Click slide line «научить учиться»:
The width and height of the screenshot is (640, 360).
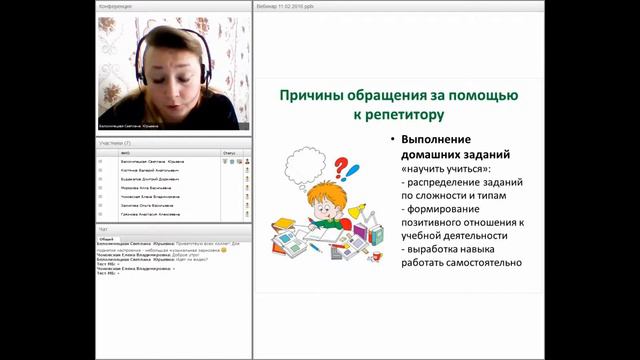446,169
